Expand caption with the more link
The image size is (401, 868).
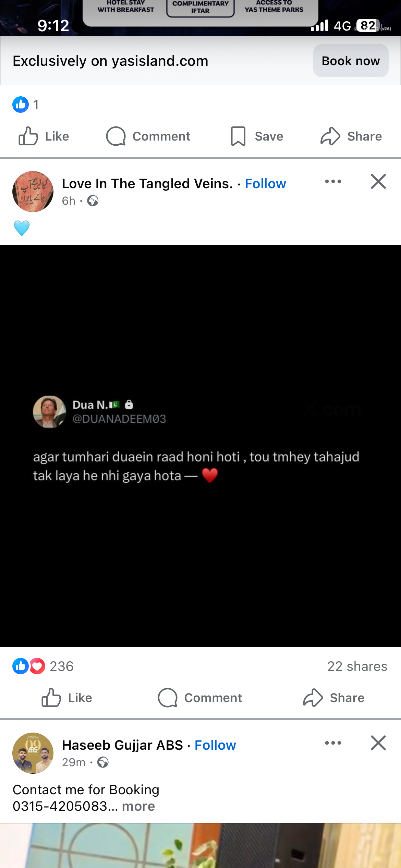pyautogui.click(x=138, y=806)
